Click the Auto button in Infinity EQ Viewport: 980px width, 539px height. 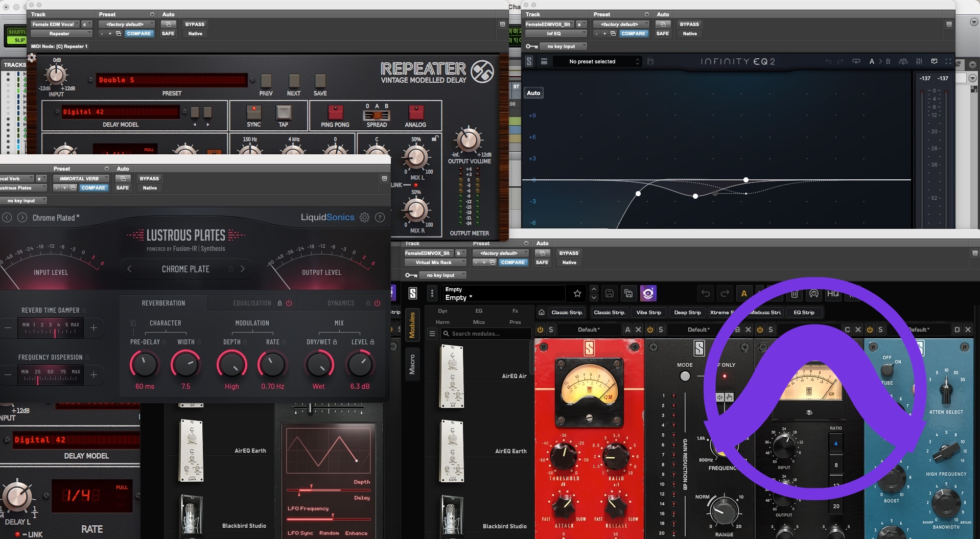(x=533, y=93)
